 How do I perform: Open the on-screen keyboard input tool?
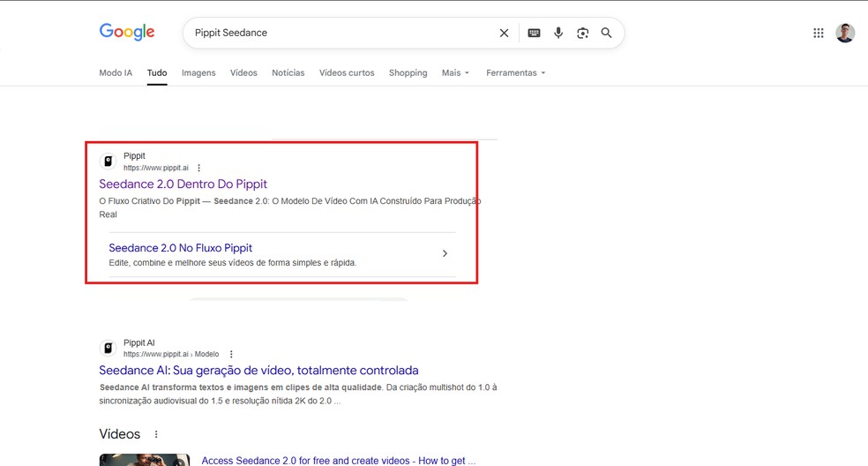click(534, 34)
